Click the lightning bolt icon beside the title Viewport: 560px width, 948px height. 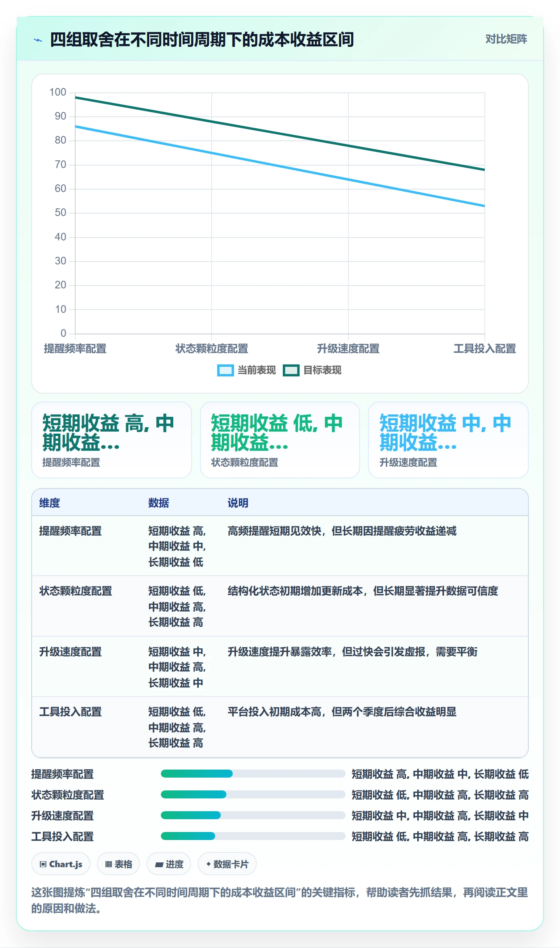38,40
